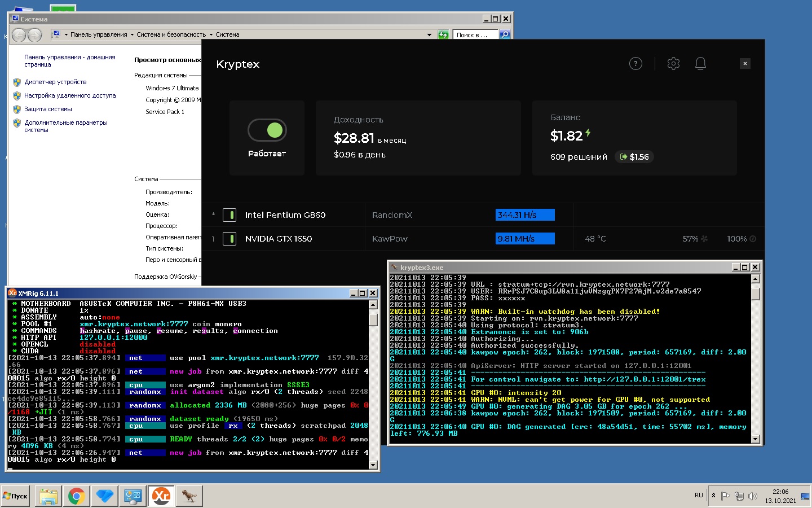The height and width of the screenshot is (508, 812).
Task: Click the Show desktop button at the taskbar end
Action: click(x=805, y=496)
